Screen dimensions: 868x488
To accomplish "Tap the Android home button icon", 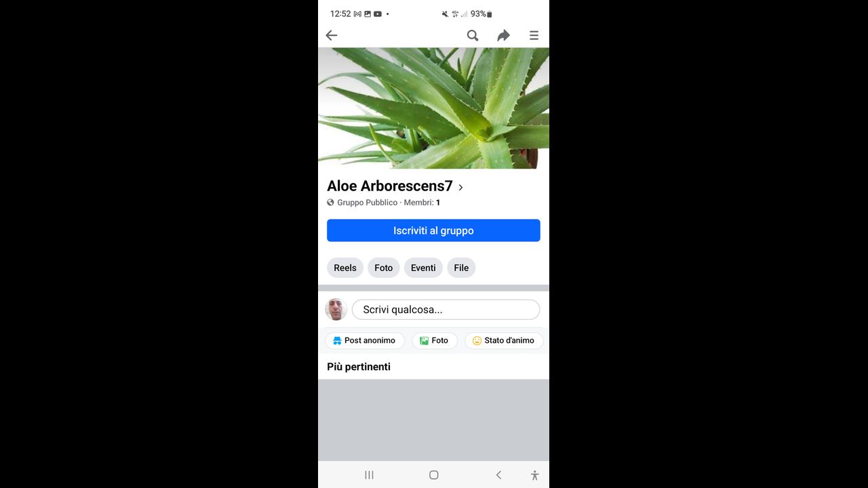I will pos(434,475).
